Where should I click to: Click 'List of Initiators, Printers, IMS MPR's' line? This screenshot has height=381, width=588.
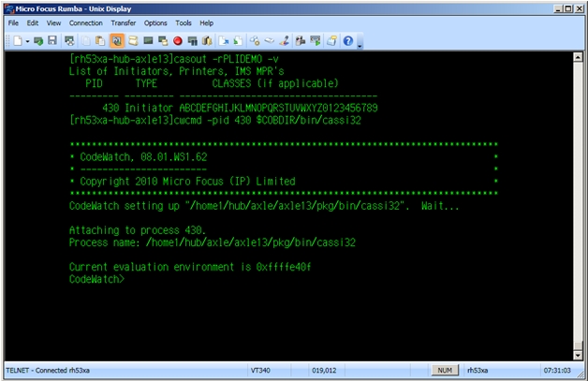click(177, 71)
